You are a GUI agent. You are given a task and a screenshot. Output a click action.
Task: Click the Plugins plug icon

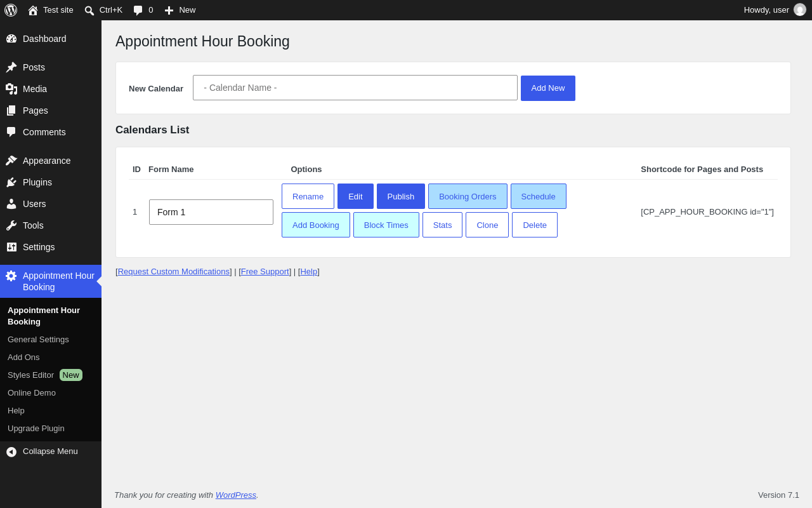[11, 182]
